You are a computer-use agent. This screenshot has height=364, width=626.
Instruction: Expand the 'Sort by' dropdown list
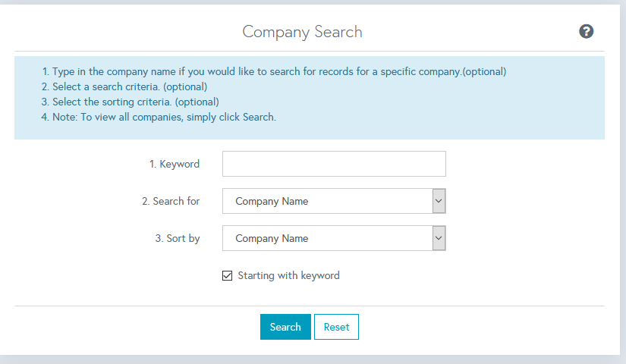tap(327, 238)
